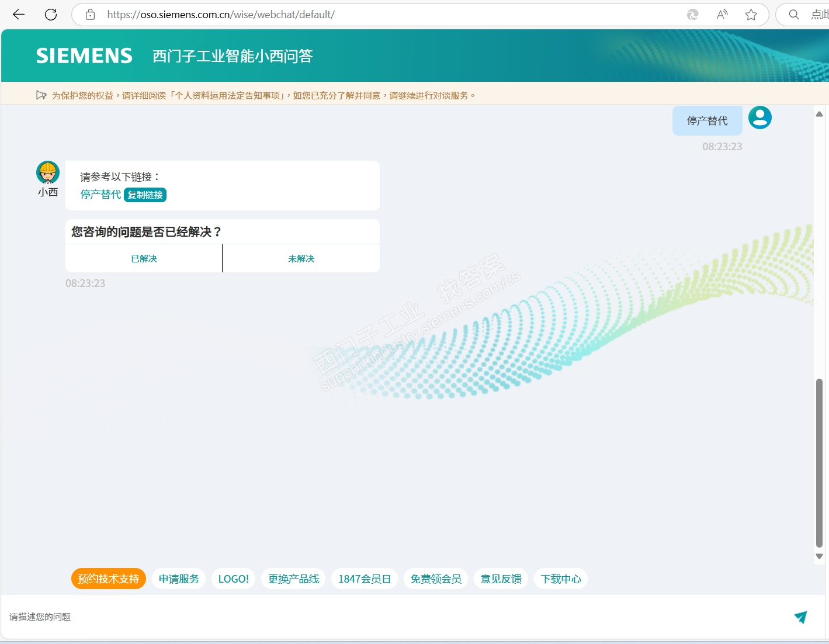
Task: Click the translate icon in the address bar
Action: (x=692, y=15)
